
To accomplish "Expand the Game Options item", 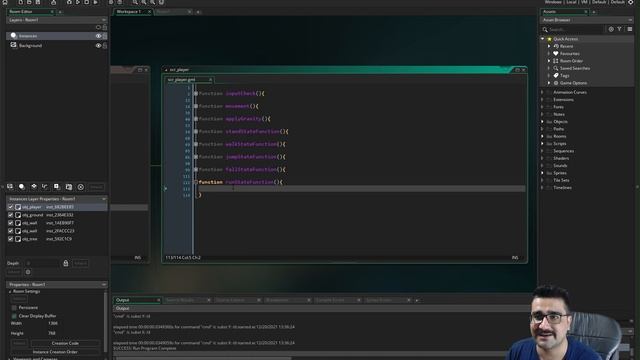I will tap(549, 83).
